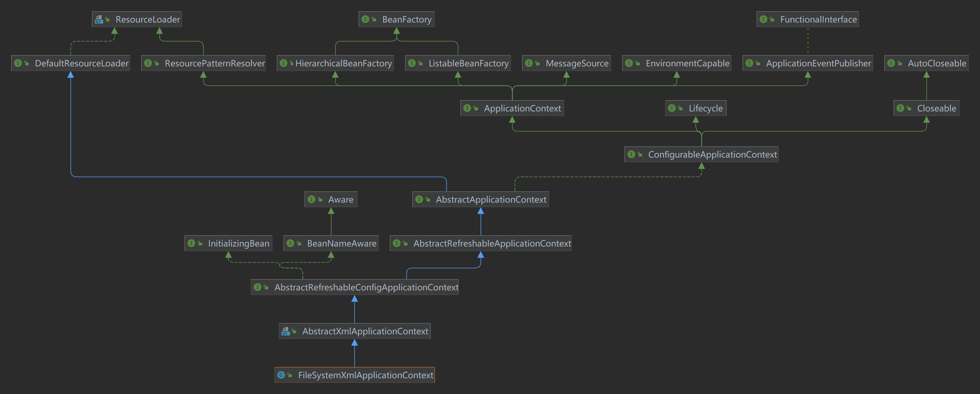Click the AbstractXmlApplicationContext class icon
The height and width of the screenshot is (394, 980).
[286, 331]
